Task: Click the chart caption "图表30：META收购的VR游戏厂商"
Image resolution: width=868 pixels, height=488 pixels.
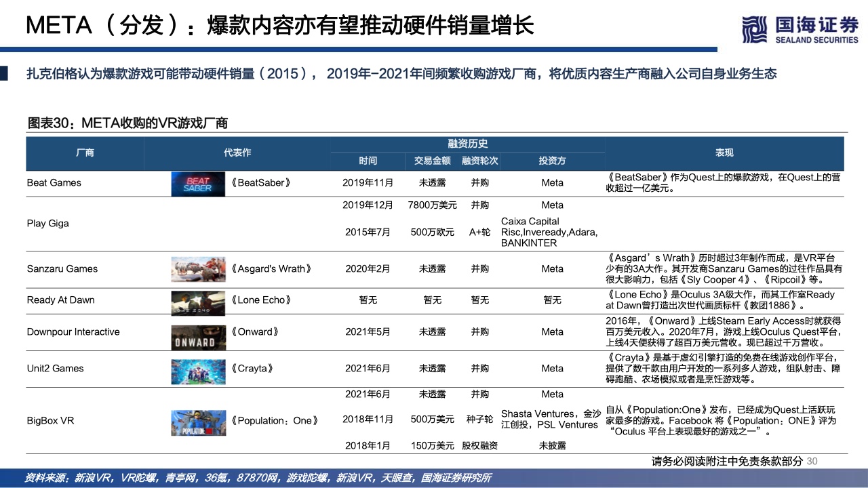Action: (x=127, y=123)
